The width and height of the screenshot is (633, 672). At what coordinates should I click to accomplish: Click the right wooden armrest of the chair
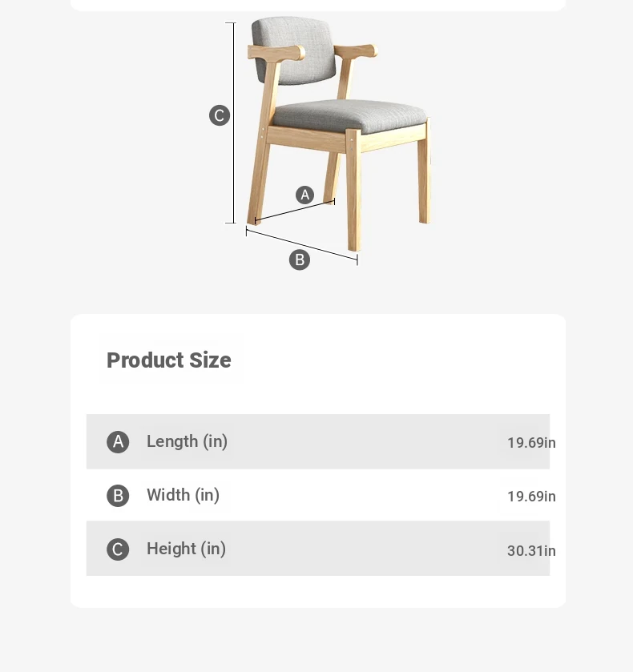pyautogui.click(x=356, y=50)
